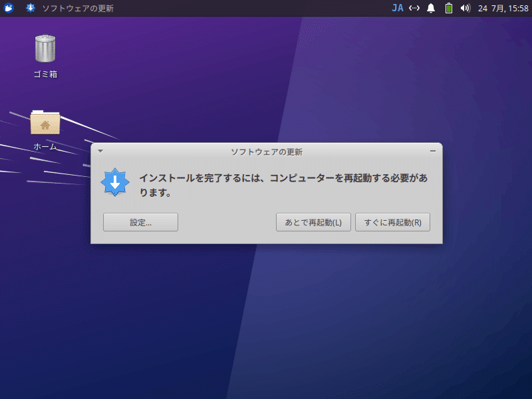Screen dimensions: 532x399
Task: Open the dialog's window menu arrow
Action: coord(100,152)
